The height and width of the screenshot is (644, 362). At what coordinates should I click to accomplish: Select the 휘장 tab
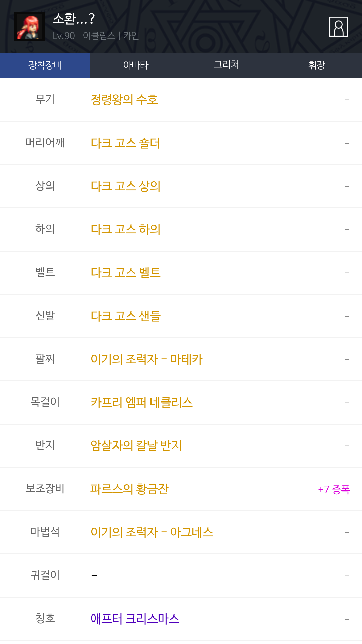pos(316,65)
